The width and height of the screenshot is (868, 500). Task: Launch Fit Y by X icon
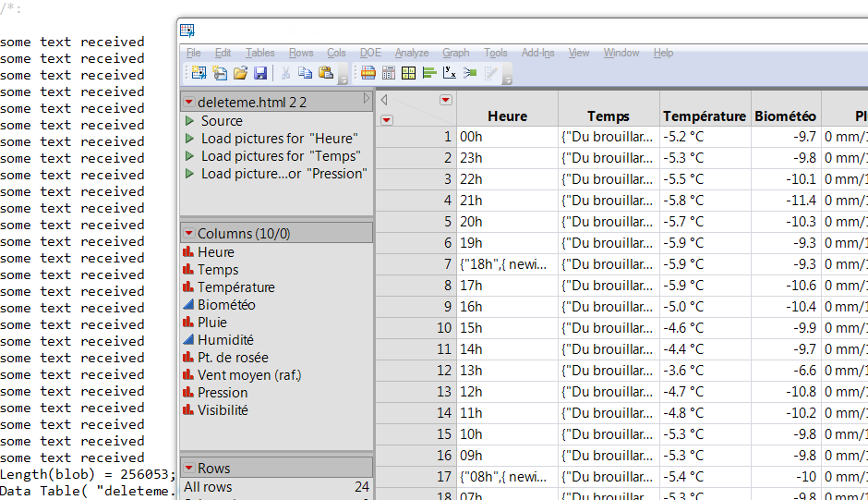[x=450, y=73]
